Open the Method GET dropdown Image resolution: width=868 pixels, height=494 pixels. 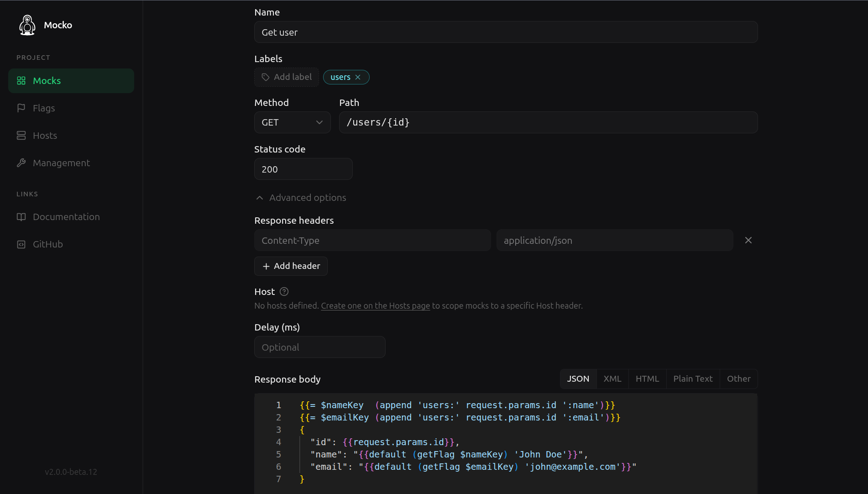293,122
